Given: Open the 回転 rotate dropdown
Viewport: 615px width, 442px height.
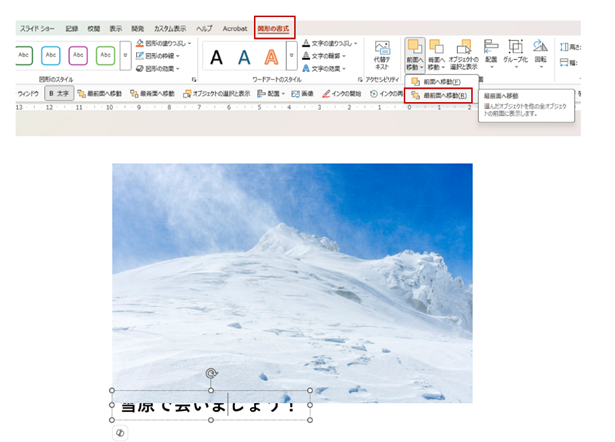Looking at the screenshot, I should click(540, 54).
